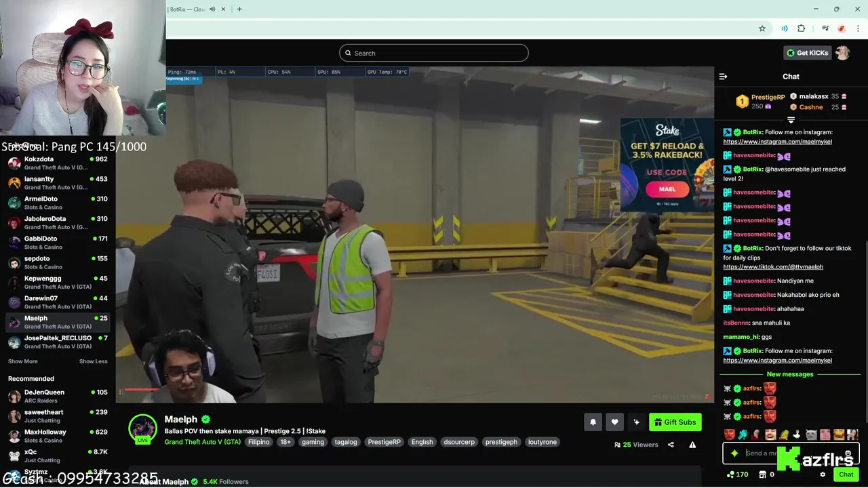Click the Stake Mael promo banner on video
This screenshot has width=868, height=488.
point(667,164)
